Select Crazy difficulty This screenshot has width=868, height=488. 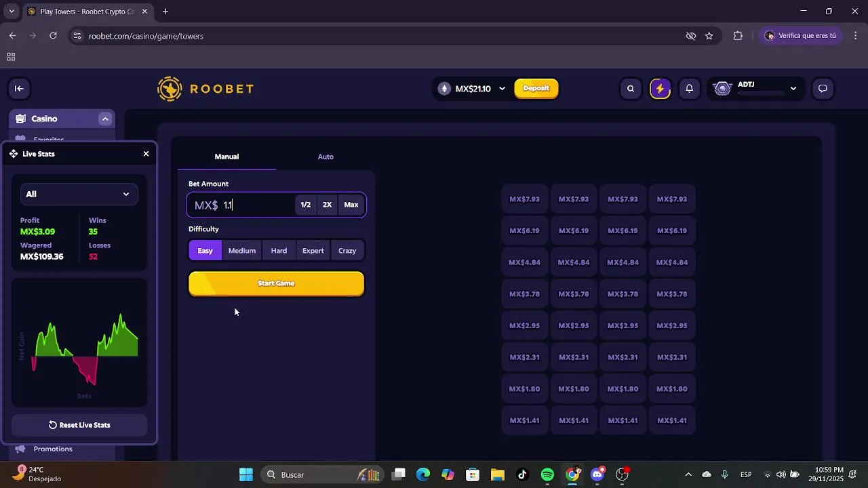point(347,251)
